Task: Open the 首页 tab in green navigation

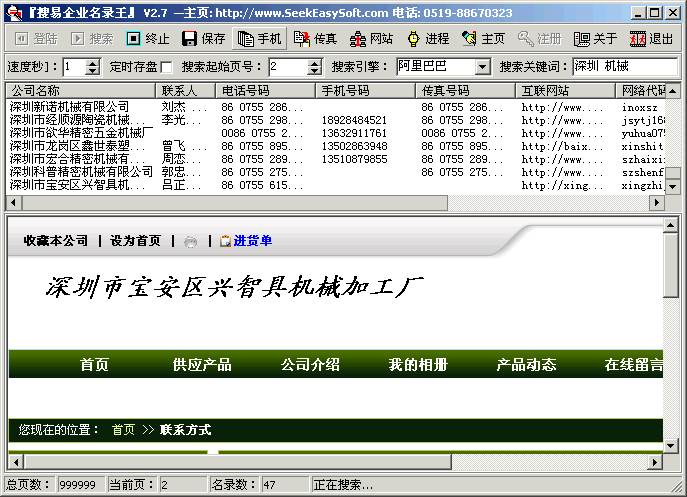Action: tap(94, 365)
